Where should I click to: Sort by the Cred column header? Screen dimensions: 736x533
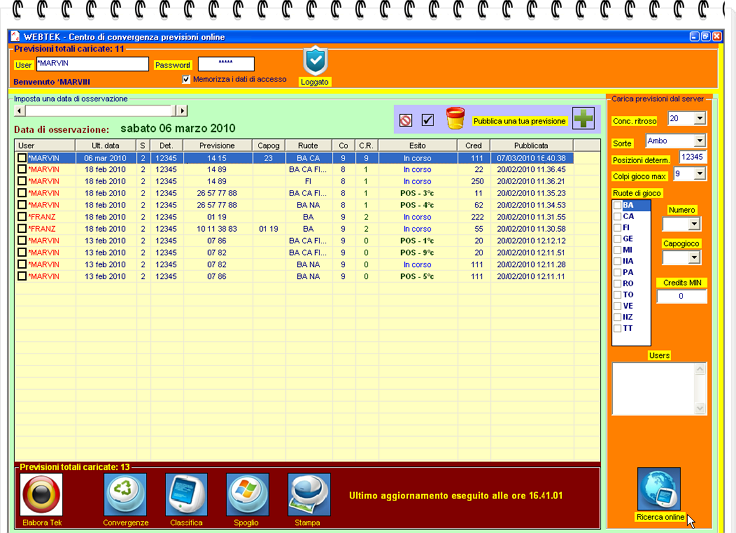[x=474, y=145]
